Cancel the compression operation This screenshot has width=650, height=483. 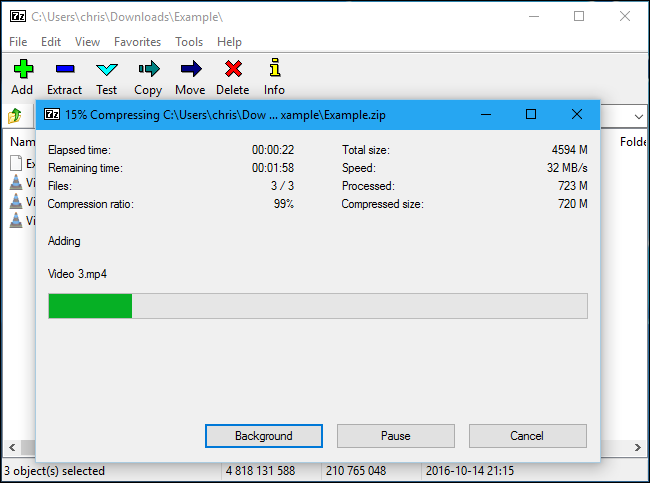(527, 436)
